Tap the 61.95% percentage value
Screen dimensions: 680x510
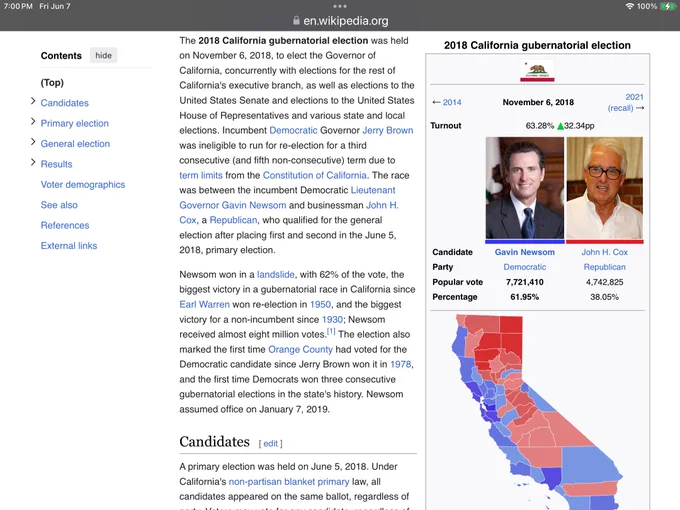coord(525,297)
